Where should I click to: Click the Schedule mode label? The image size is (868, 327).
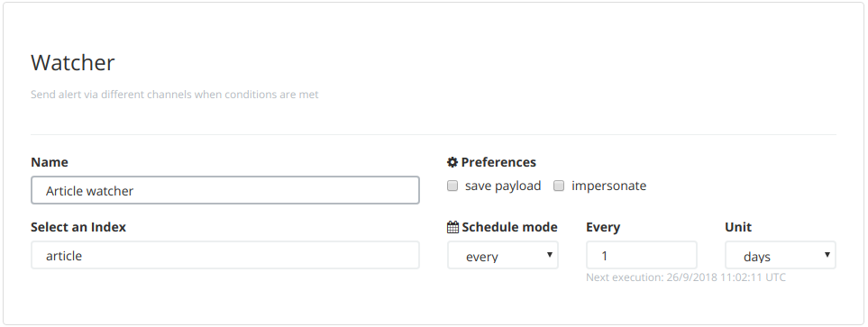(x=509, y=227)
